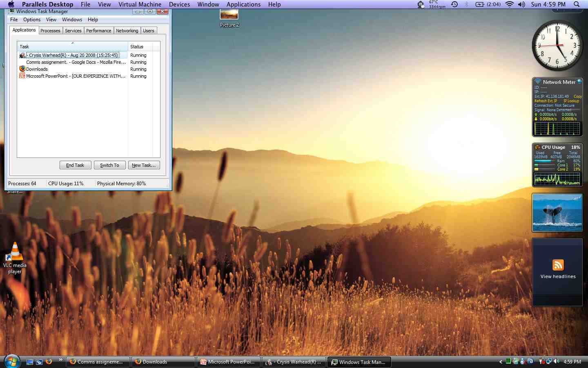Switch to the Services tab
Screen dimensions: 588x368
(x=73, y=31)
